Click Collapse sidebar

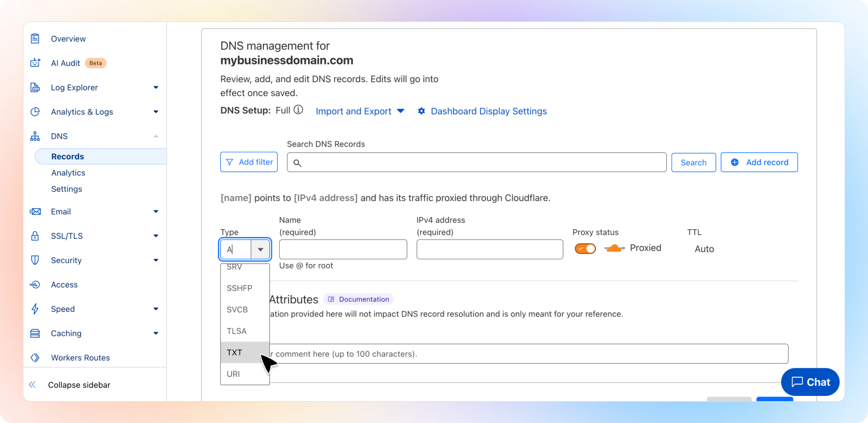click(x=79, y=385)
